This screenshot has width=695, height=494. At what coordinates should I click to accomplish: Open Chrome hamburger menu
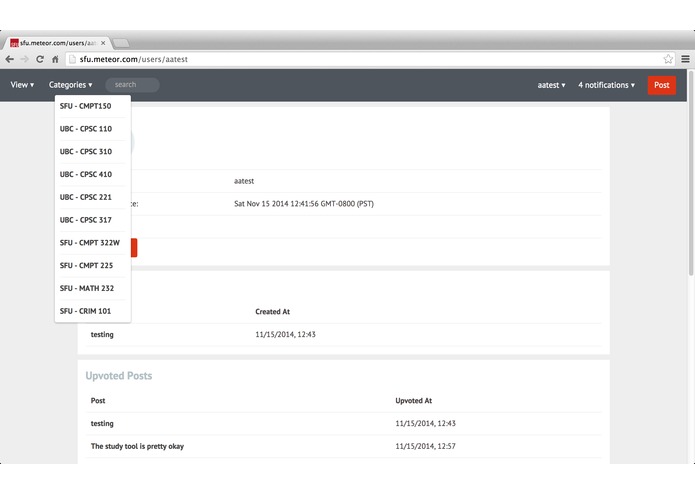click(685, 59)
